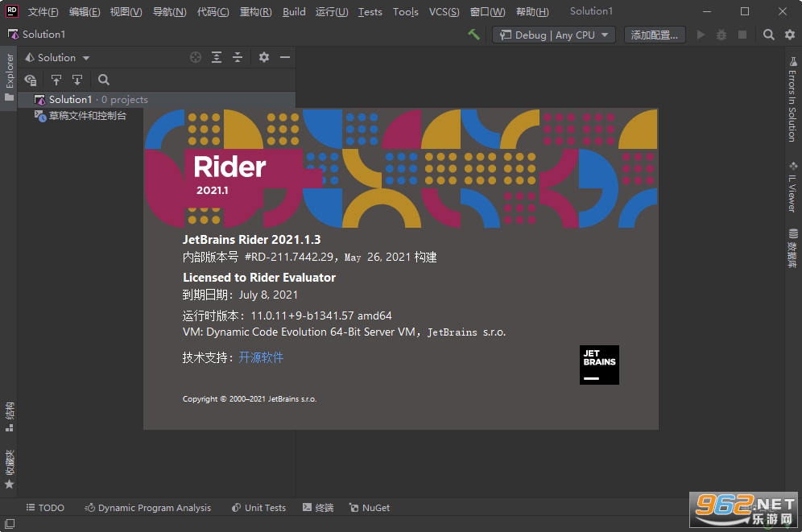Image resolution: width=802 pixels, height=532 pixels.
Task: Open the 文件(F) menu
Action: pyautogui.click(x=43, y=12)
